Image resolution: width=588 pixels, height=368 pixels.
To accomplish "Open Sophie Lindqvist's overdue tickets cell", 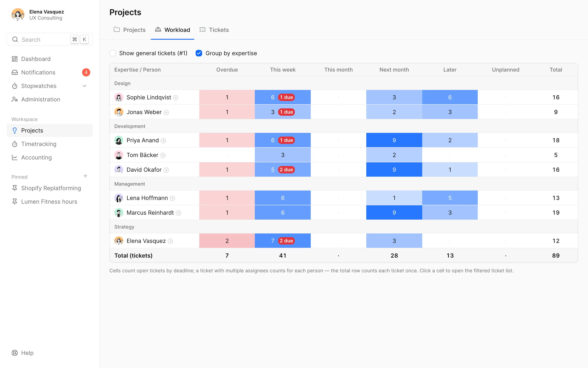I will point(227,97).
